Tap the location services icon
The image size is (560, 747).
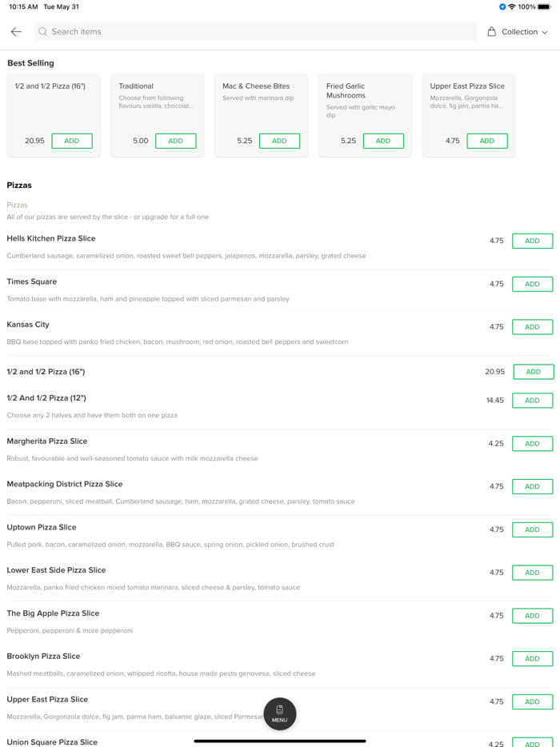502,7
